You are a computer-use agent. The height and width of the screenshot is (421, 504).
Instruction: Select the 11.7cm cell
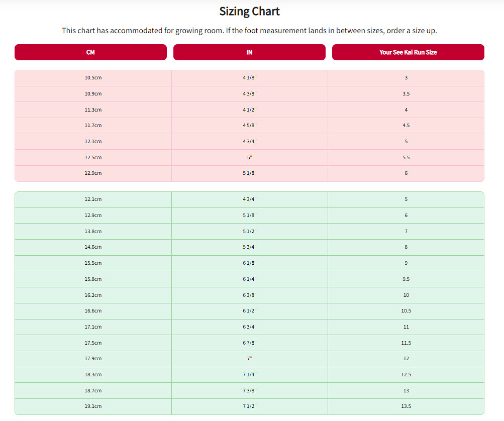click(x=93, y=126)
